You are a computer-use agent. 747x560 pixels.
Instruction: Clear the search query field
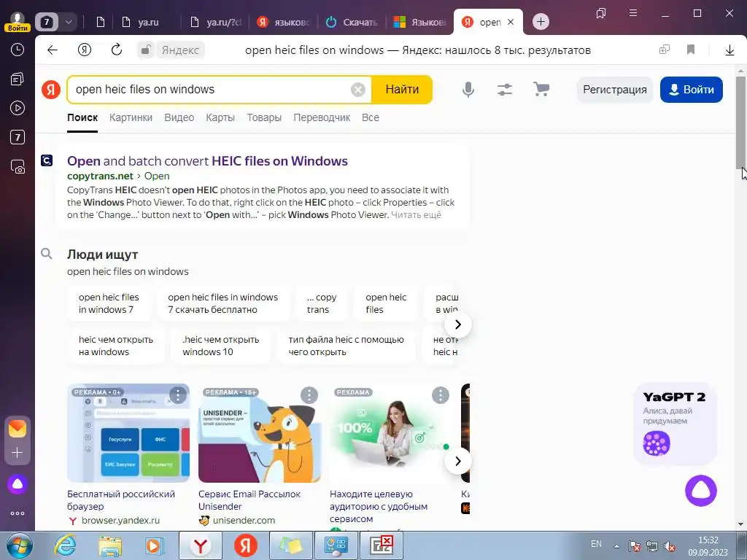[x=358, y=90]
